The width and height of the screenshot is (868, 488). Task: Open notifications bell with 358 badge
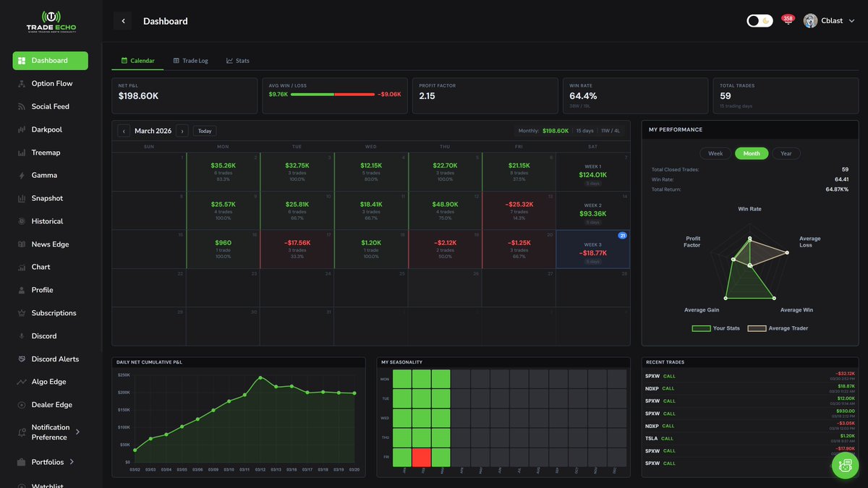[788, 21]
